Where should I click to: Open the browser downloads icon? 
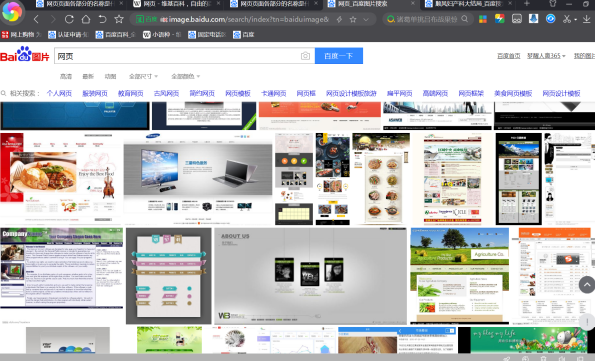587,19
